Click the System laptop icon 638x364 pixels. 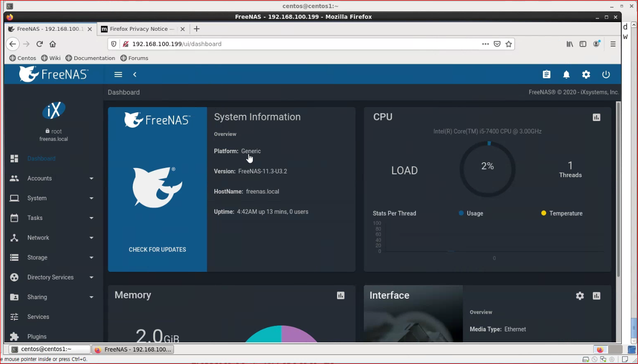14,198
